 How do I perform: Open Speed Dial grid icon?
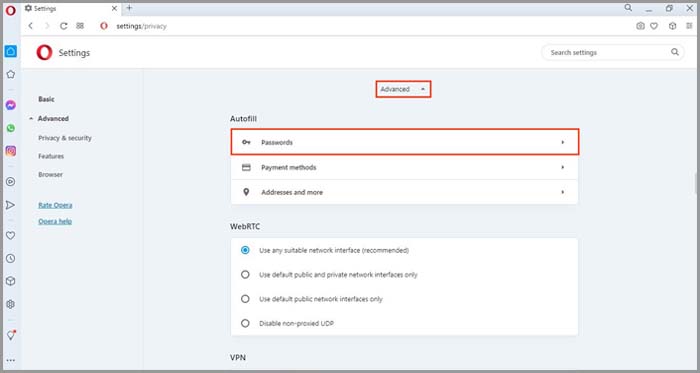[x=80, y=26]
